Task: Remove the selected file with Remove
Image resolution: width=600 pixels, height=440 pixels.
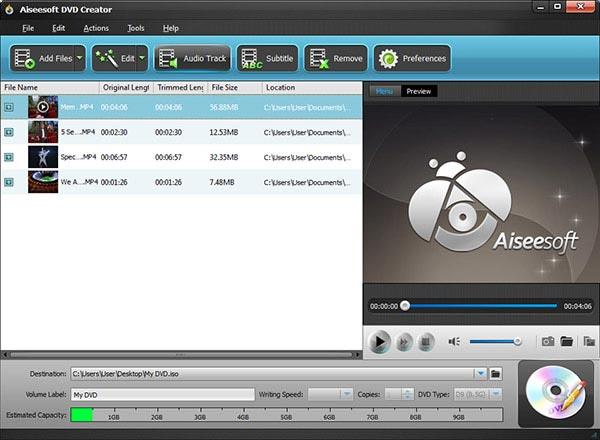Action: click(336, 58)
